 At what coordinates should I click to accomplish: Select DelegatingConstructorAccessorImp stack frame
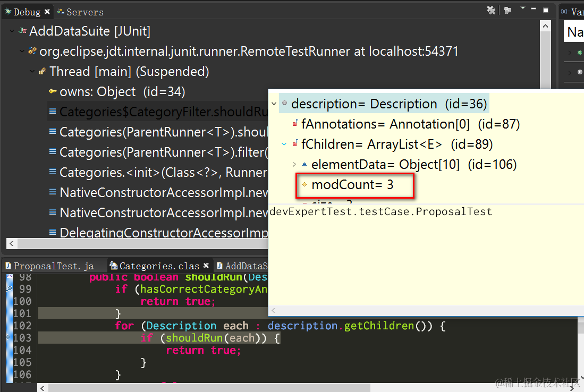(x=164, y=232)
